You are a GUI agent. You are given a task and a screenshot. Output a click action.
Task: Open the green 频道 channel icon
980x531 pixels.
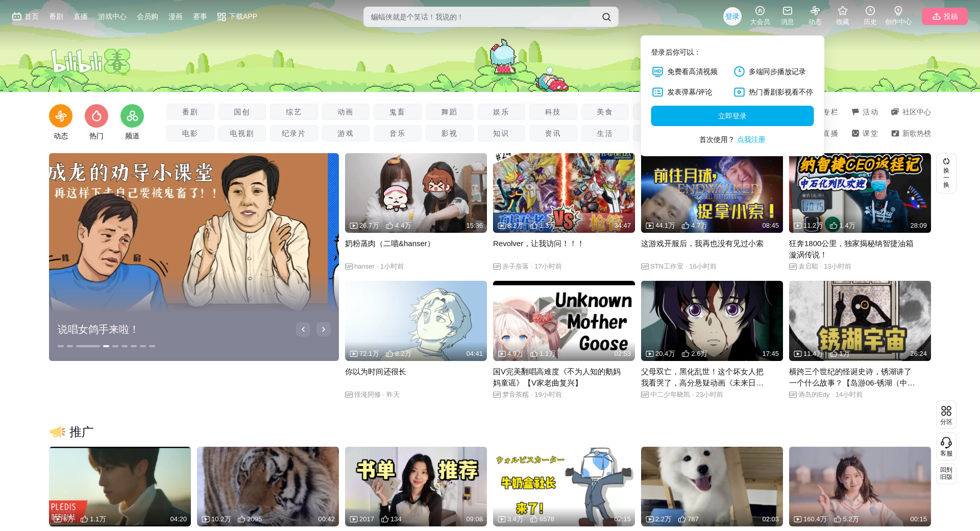click(x=132, y=116)
